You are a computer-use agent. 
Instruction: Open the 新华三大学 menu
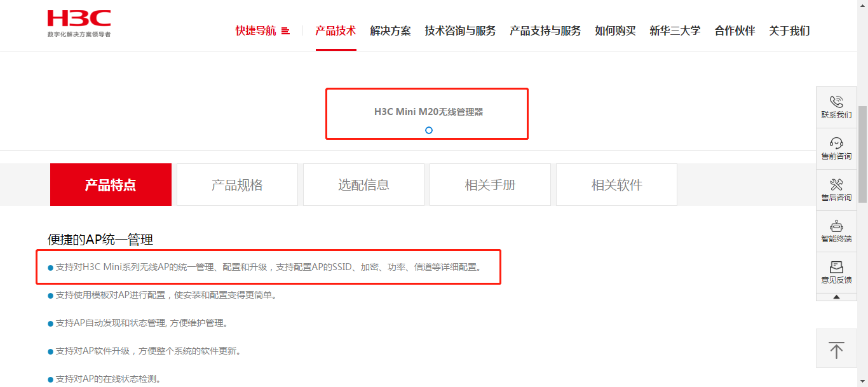(675, 31)
